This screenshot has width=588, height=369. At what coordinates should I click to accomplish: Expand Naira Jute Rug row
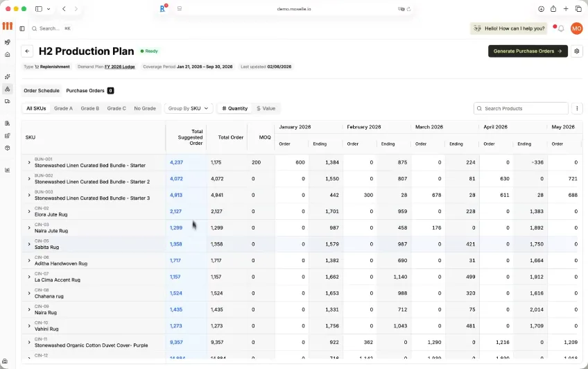click(x=29, y=228)
